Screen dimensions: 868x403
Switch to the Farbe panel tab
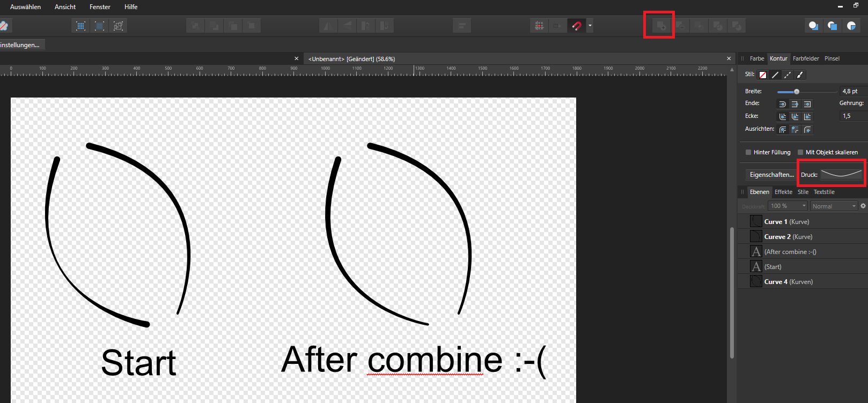pos(757,58)
